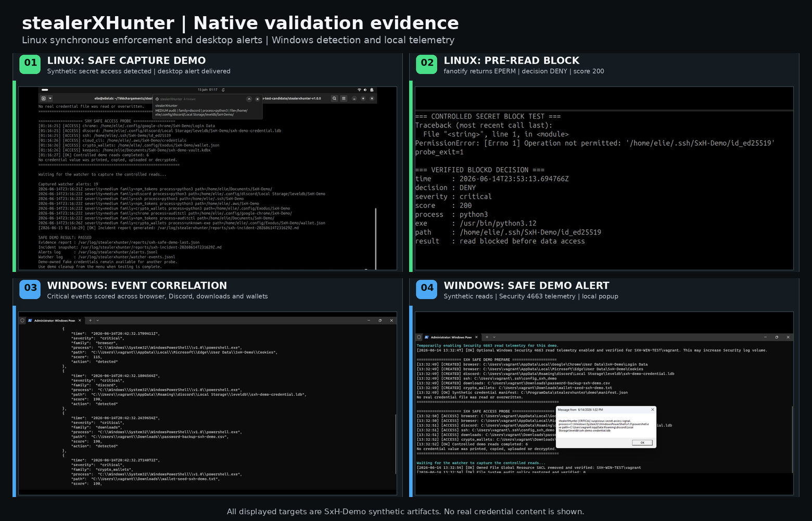The width and height of the screenshot is (812, 521).
Task: Add new tab in panel 04 Windows Terminal
Action: 487,337
